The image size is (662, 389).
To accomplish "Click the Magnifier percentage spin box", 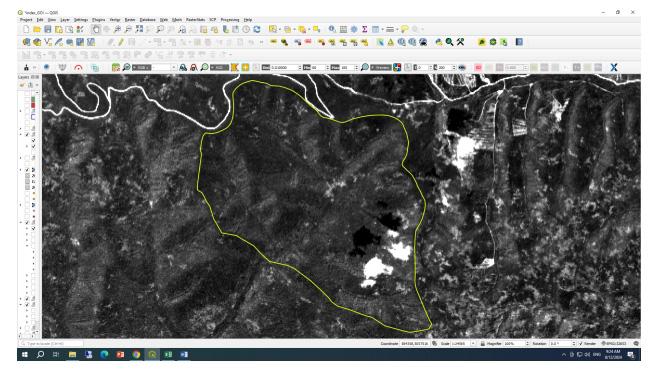I will click(x=516, y=343).
